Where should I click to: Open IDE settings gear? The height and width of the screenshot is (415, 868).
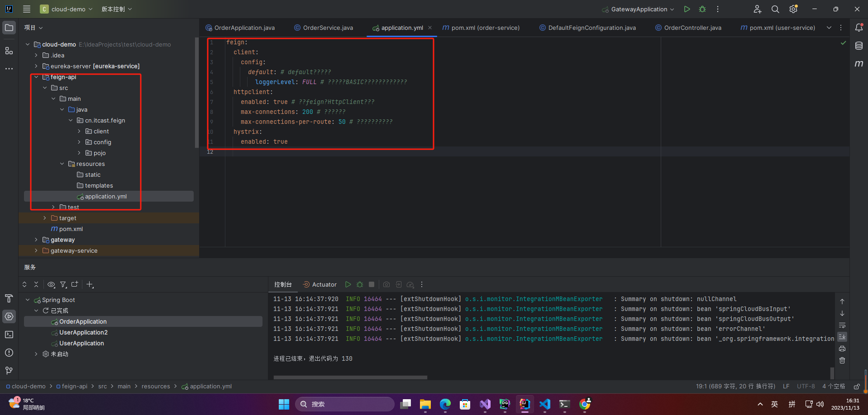point(793,9)
